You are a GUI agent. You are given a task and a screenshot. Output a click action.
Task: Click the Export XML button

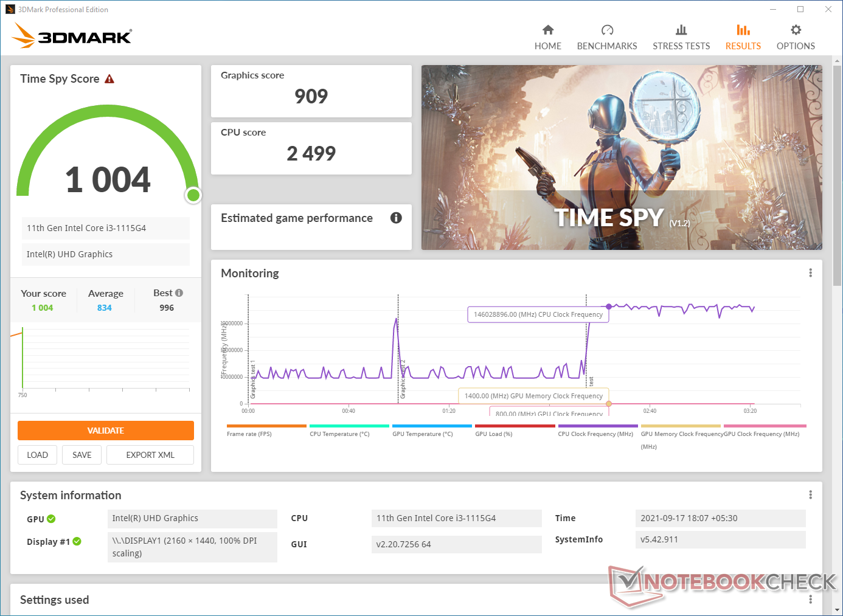point(150,455)
